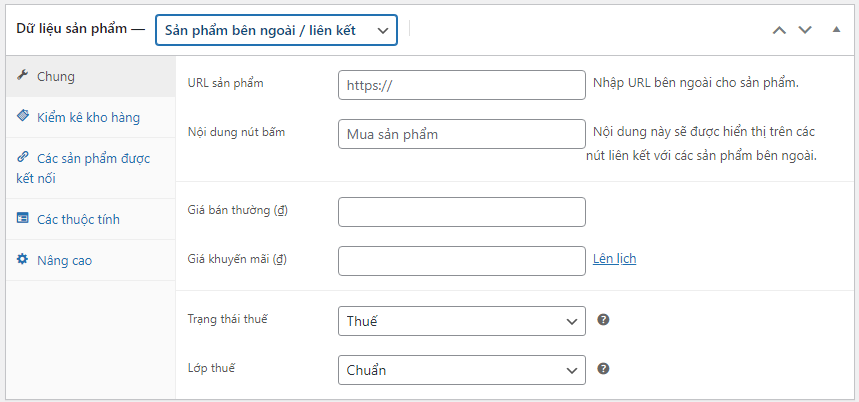This screenshot has width=859, height=402.
Task: Click the list icon beside Các thuộc tính
Action: (x=23, y=218)
